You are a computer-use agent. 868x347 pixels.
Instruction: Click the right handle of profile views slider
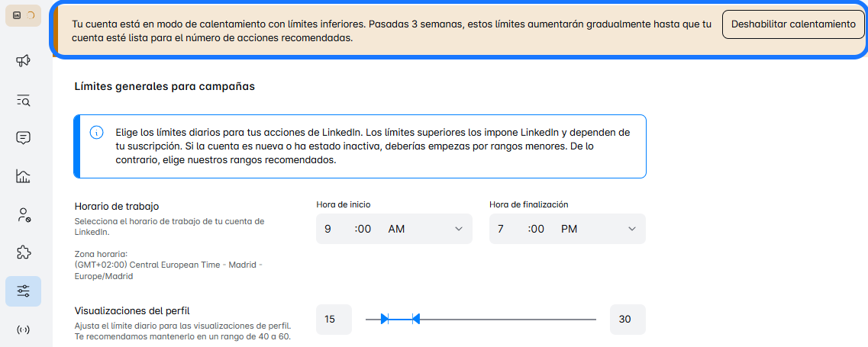coord(415,319)
